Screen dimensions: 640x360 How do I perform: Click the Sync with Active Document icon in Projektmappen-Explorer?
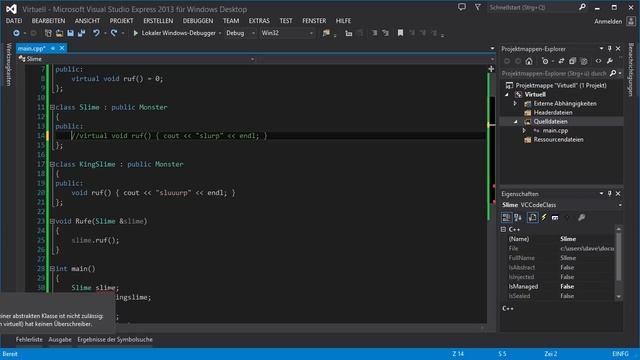(561, 61)
